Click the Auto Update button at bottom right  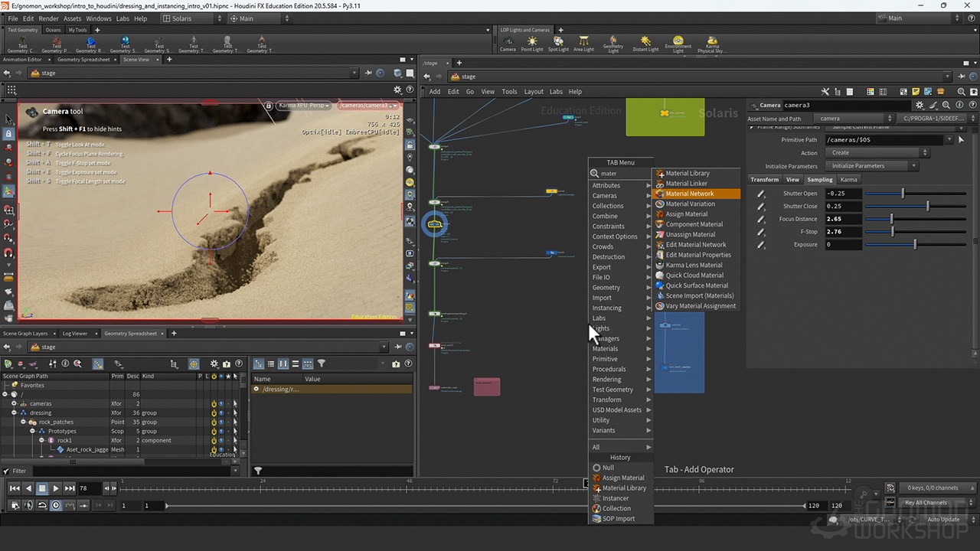click(943, 519)
